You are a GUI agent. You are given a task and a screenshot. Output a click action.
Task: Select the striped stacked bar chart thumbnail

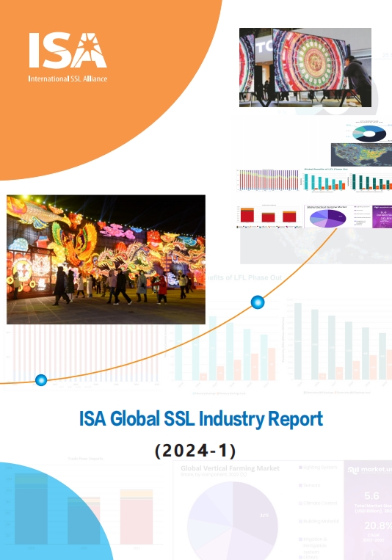click(x=268, y=180)
